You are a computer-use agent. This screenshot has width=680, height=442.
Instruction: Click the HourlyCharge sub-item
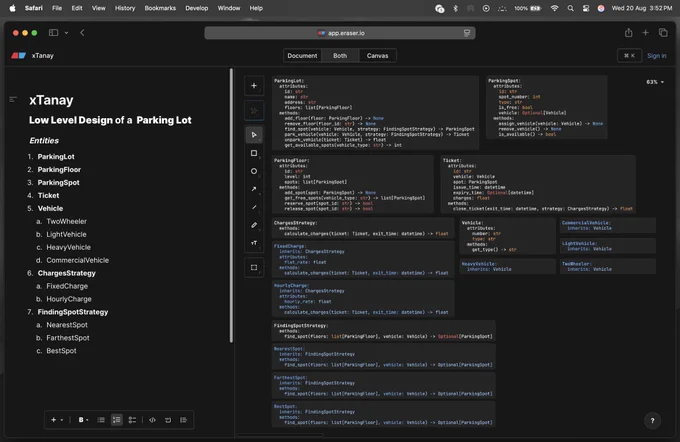pyautogui.click(x=69, y=299)
